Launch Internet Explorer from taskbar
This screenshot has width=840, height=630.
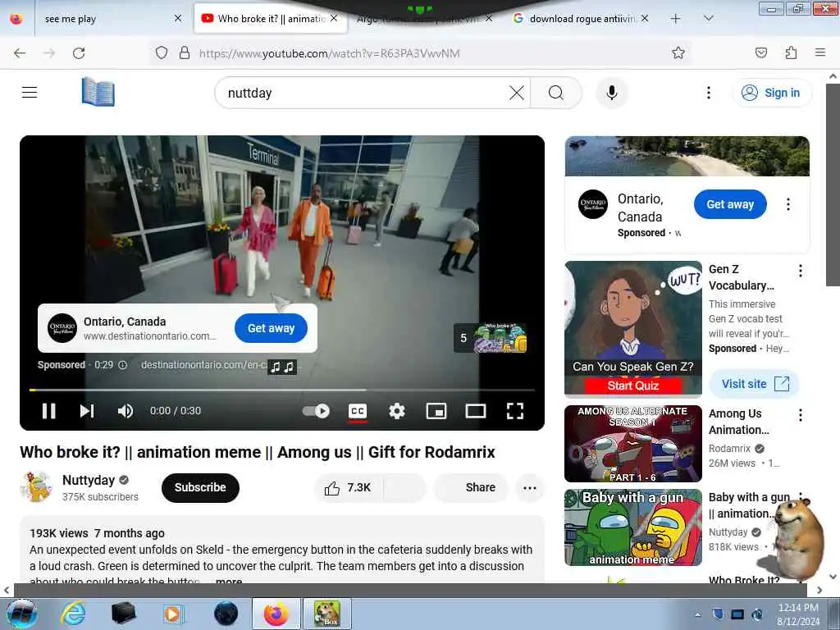72,614
